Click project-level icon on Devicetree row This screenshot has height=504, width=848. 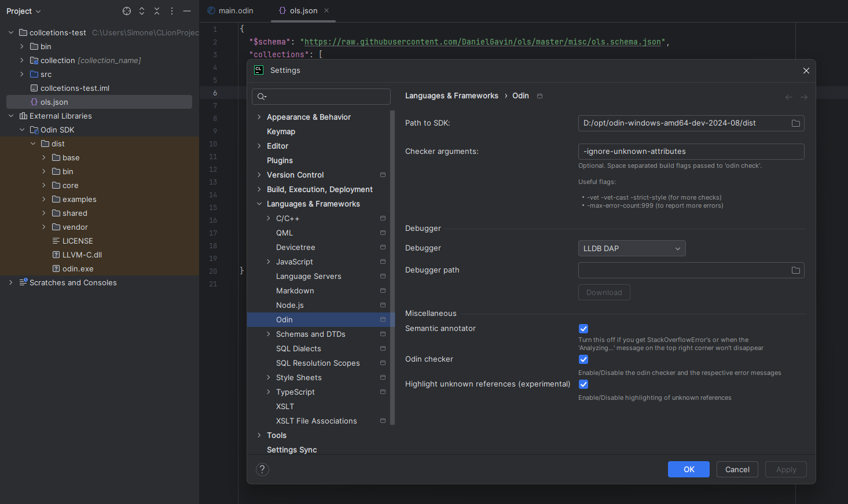coord(383,247)
